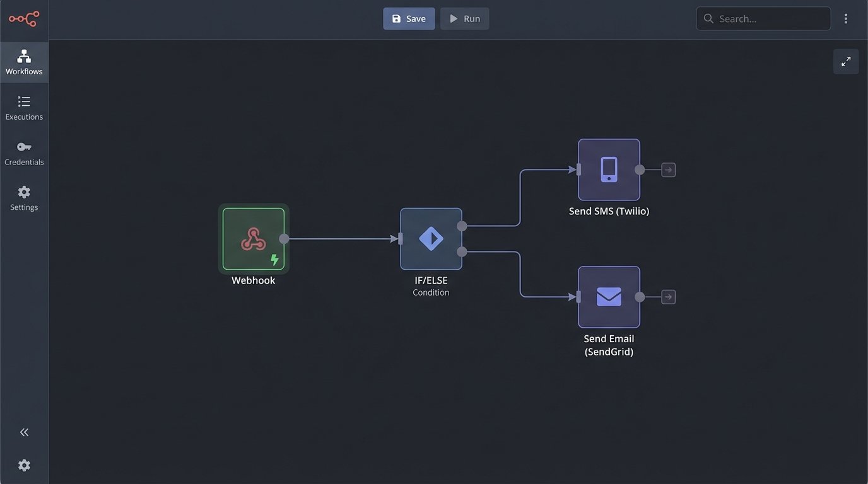Collapse the sidebar using double chevron

24,432
